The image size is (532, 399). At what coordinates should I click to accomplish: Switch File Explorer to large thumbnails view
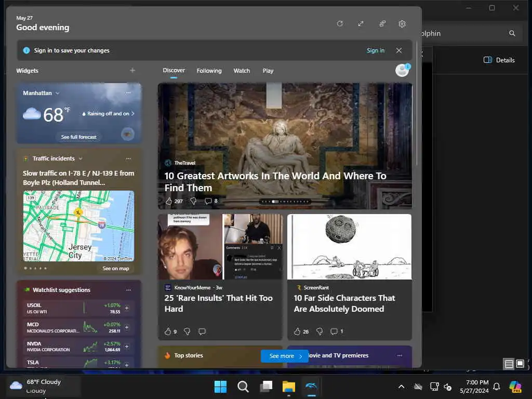coord(520,364)
